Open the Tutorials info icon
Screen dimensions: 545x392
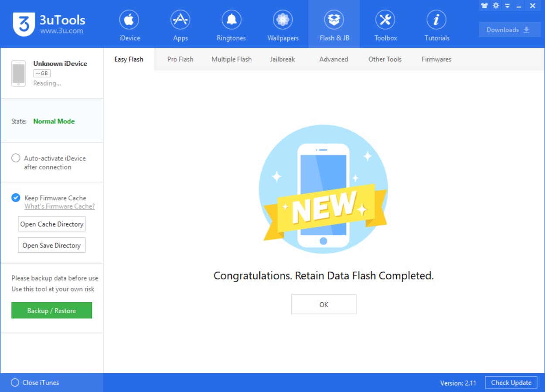coord(436,20)
